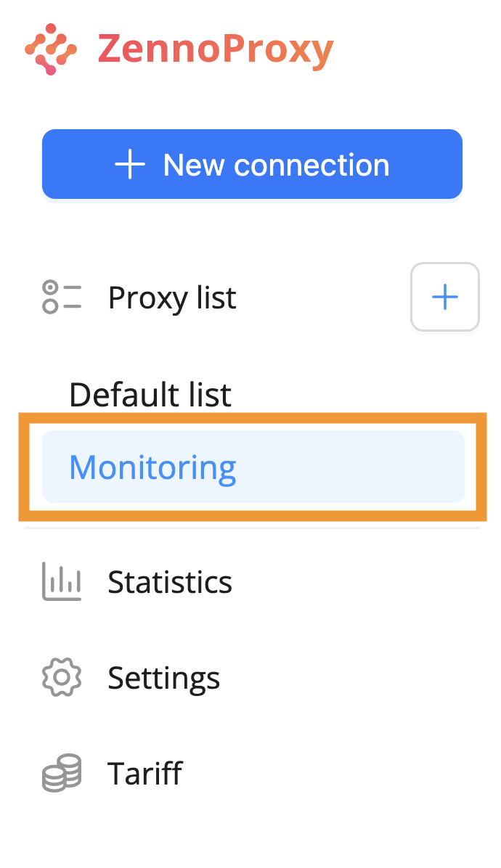Open the Tariff menu item

(x=144, y=774)
